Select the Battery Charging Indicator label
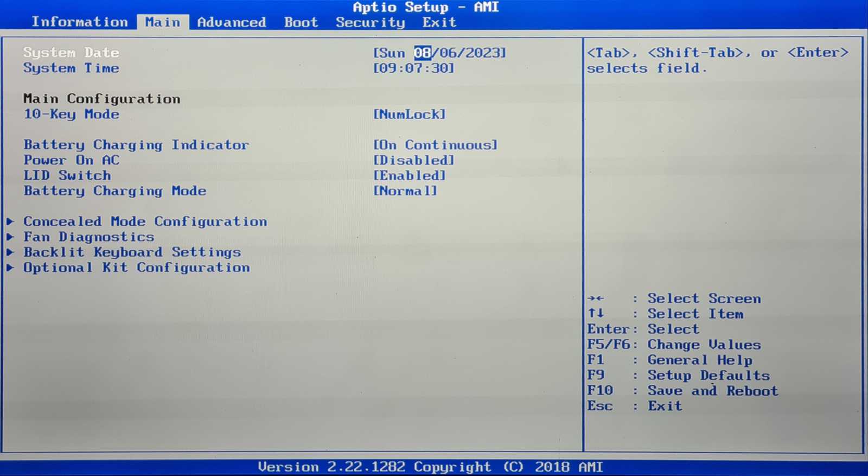Image resolution: width=868 pixels, height=476 pixels. coord(136,145)
